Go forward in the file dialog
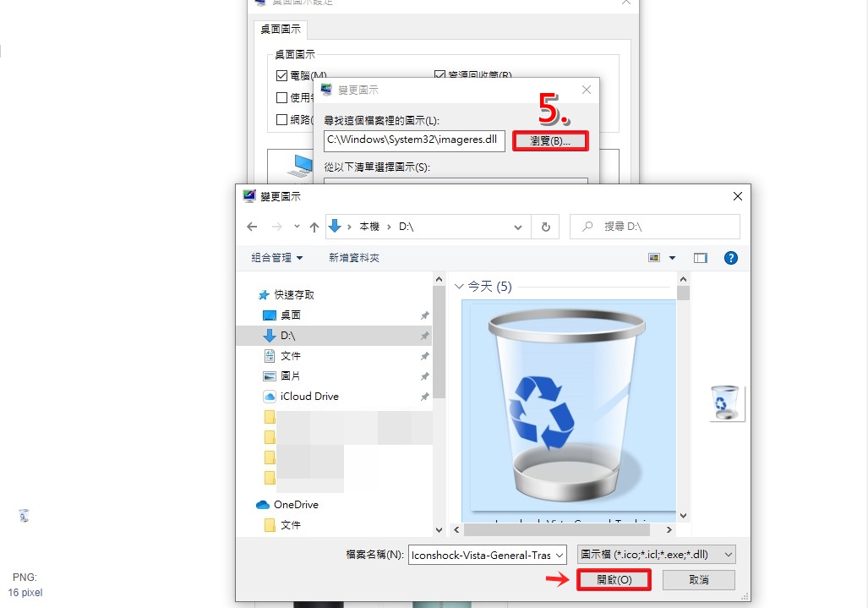Viewport: 868px width, 608px height. [276, 227]
